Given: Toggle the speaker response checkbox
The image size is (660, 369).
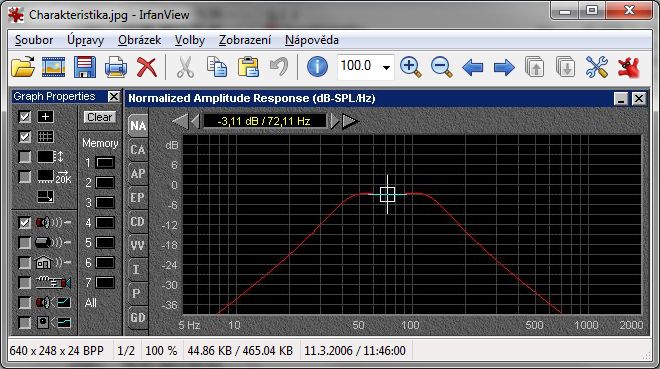Looking at the screenshot, I should click(25, 223).
